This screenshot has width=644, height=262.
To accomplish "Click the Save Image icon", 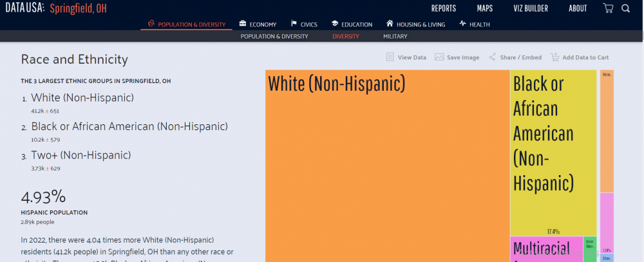I will [439, 57].
